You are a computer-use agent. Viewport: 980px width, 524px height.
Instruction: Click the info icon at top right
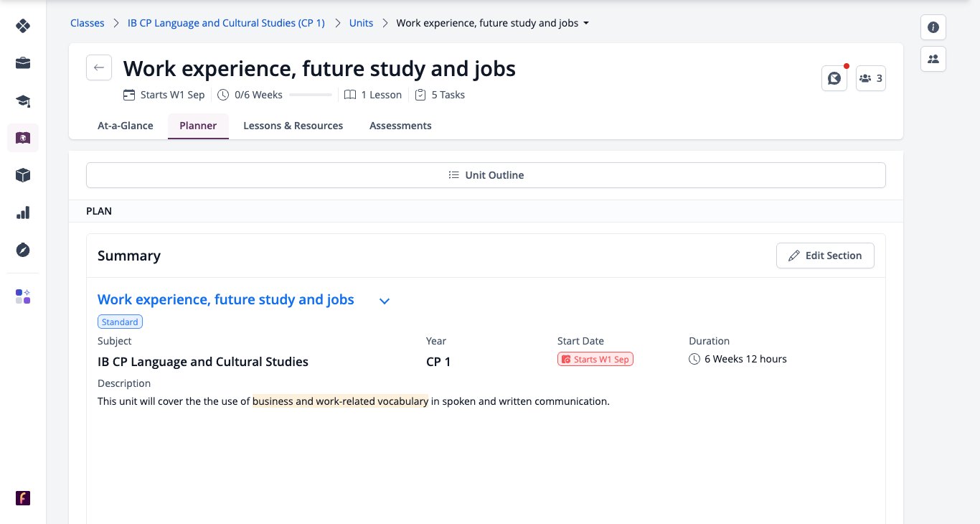click(x=933, y=27)
